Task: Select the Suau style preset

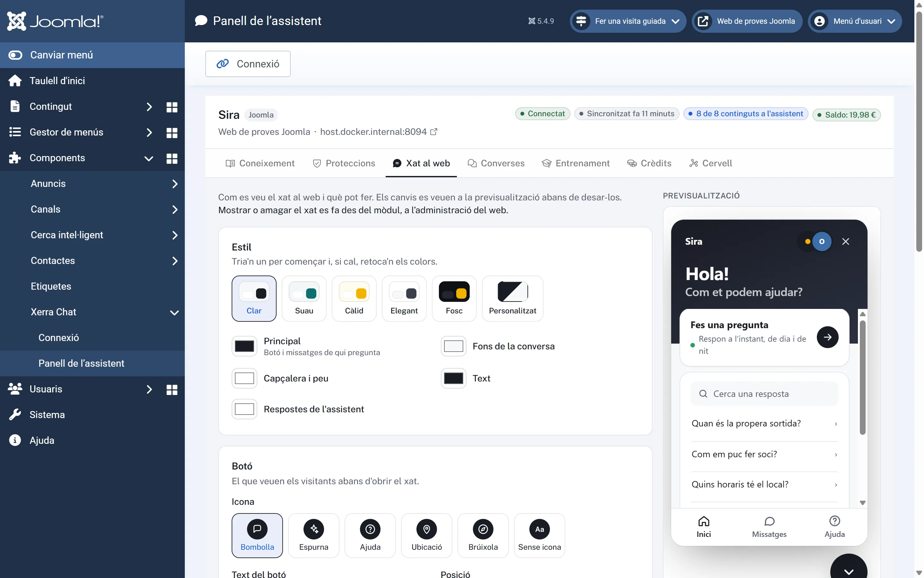Action: pyautogui.click(x=304, y=299)
